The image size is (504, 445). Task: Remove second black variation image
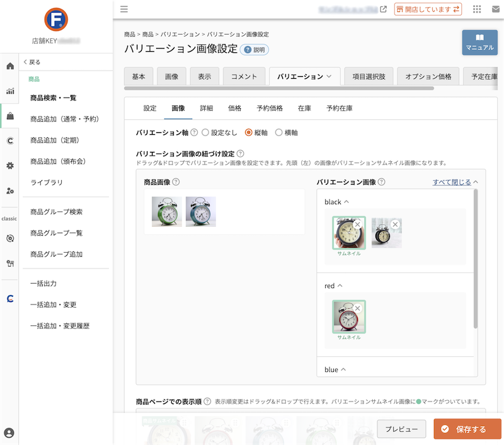coord(396,224)
